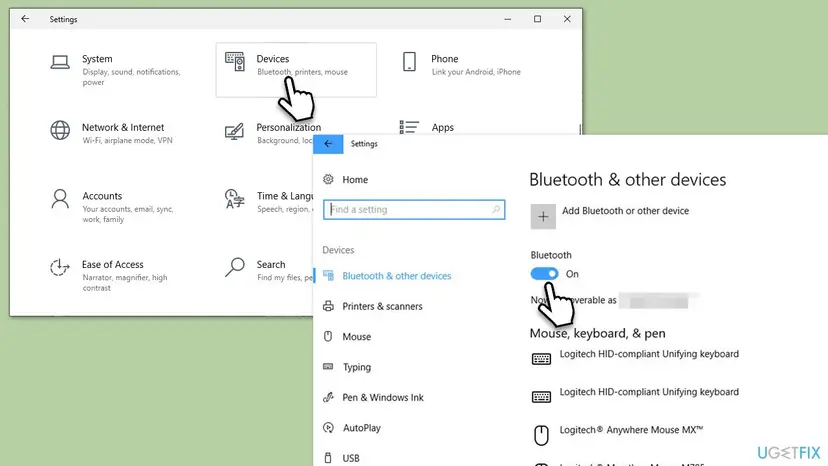Click the Logitech Anywhere Mouse MX icon
828x466 pixels.
[x=541, y=435]
